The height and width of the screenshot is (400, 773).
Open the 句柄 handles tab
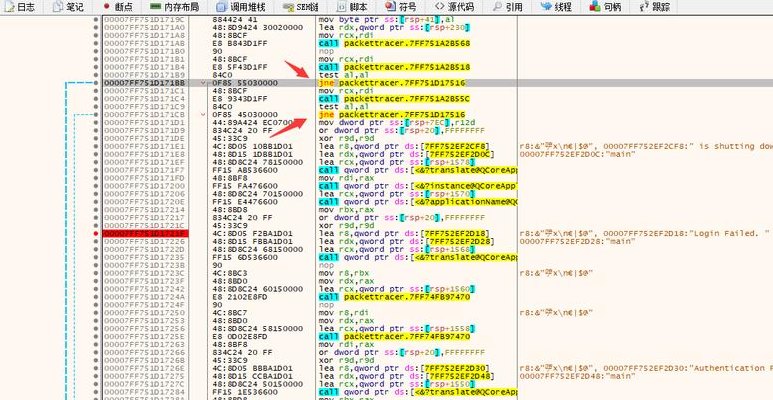point(606,7)
